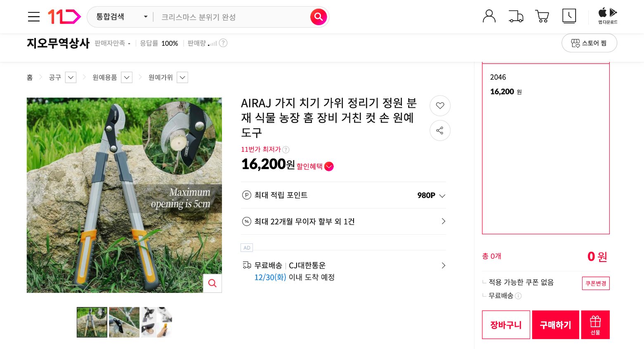Image resolution: width=644 pixels, height=349 pixels.
Task: Select the 선물 gift option
Action: [x=595, y=325]
